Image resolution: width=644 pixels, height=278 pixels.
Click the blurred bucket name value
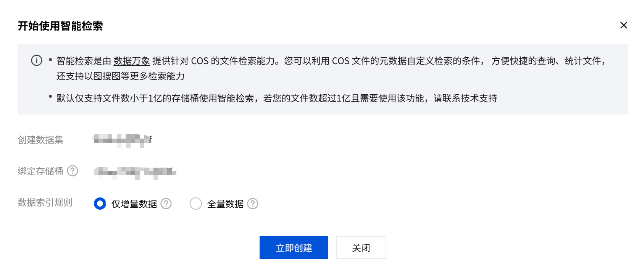coord(135,173)
